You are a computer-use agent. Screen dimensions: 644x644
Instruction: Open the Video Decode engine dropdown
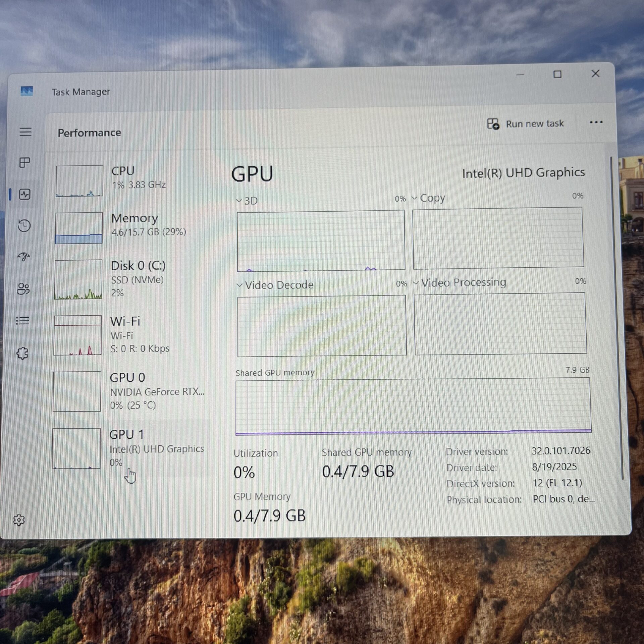tap(275, 285)
